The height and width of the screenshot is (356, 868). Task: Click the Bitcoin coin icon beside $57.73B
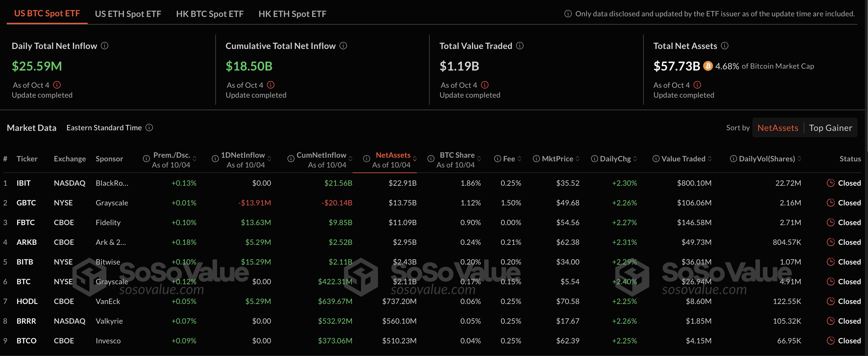point(708,66)
